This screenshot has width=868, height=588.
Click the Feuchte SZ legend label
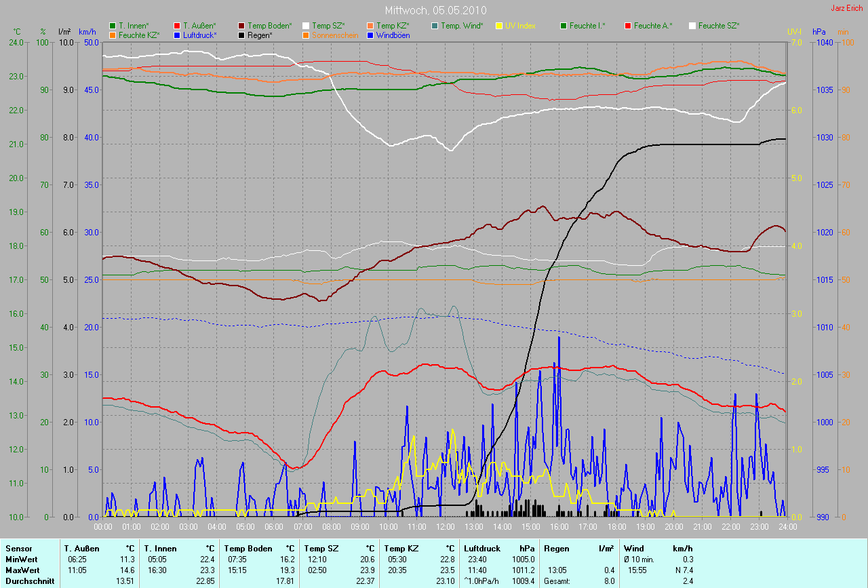(719, 26)
